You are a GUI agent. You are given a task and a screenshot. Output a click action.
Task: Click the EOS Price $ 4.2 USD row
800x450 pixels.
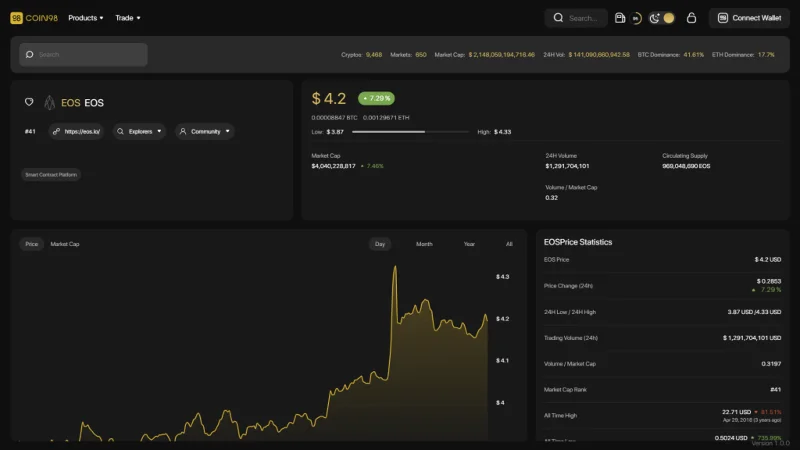click(x=662, y=260)
